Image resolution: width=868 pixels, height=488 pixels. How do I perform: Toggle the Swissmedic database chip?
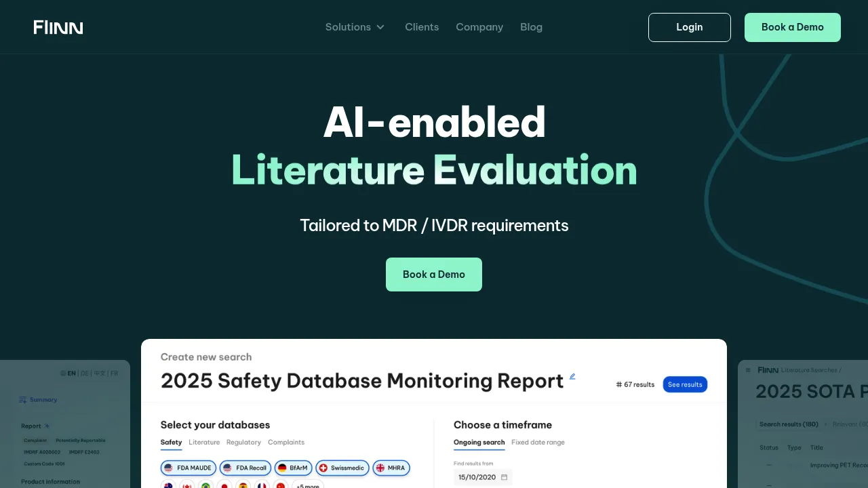(342, 468)
